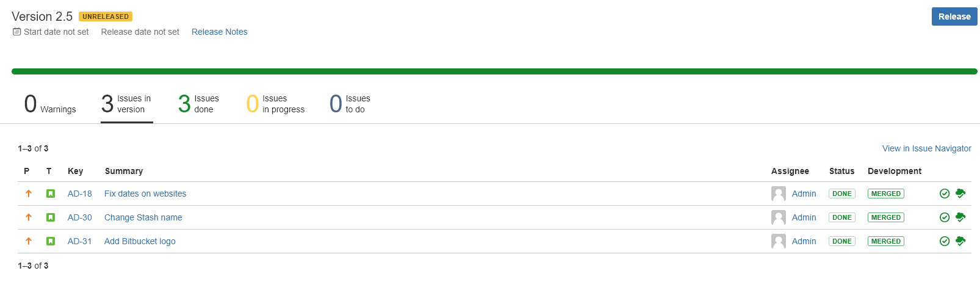
Task: Click the green version progress bar
Action: click(494, 71)
